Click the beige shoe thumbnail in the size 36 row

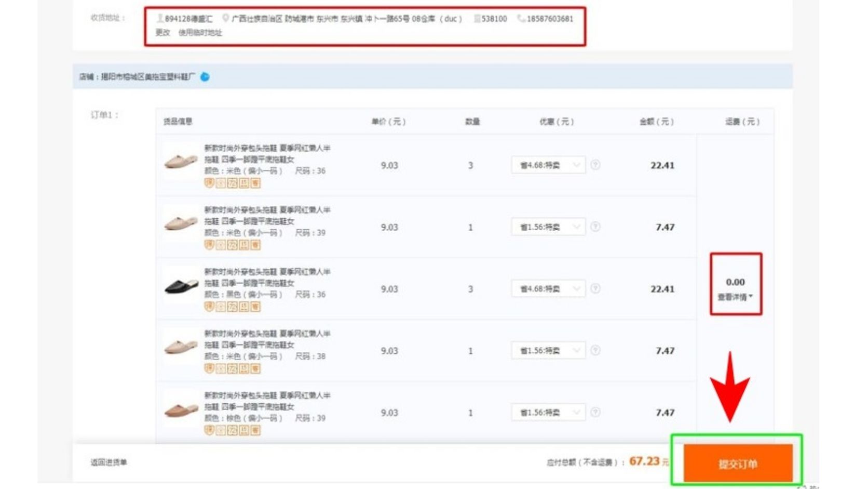click(x=181, y=162)
